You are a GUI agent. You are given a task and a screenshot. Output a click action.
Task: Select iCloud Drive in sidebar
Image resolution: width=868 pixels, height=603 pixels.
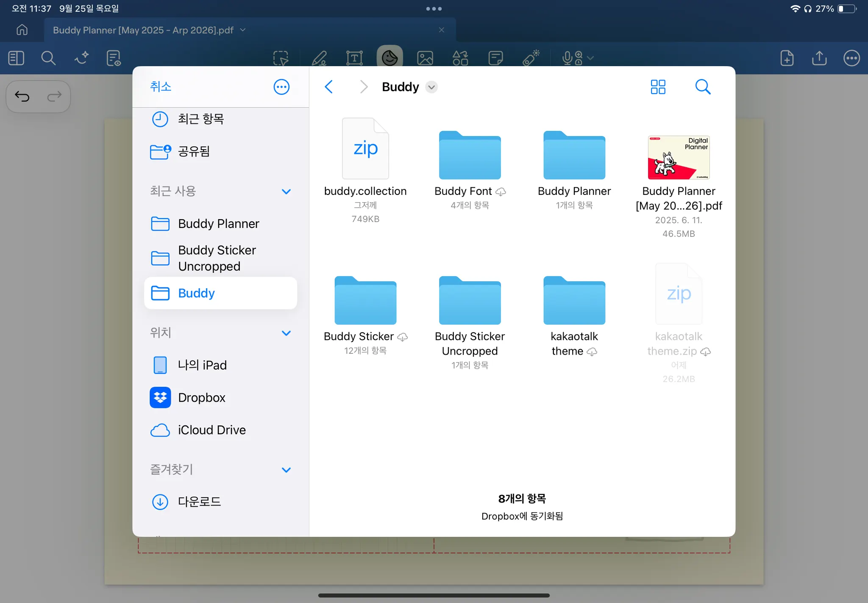coord(211,430)
